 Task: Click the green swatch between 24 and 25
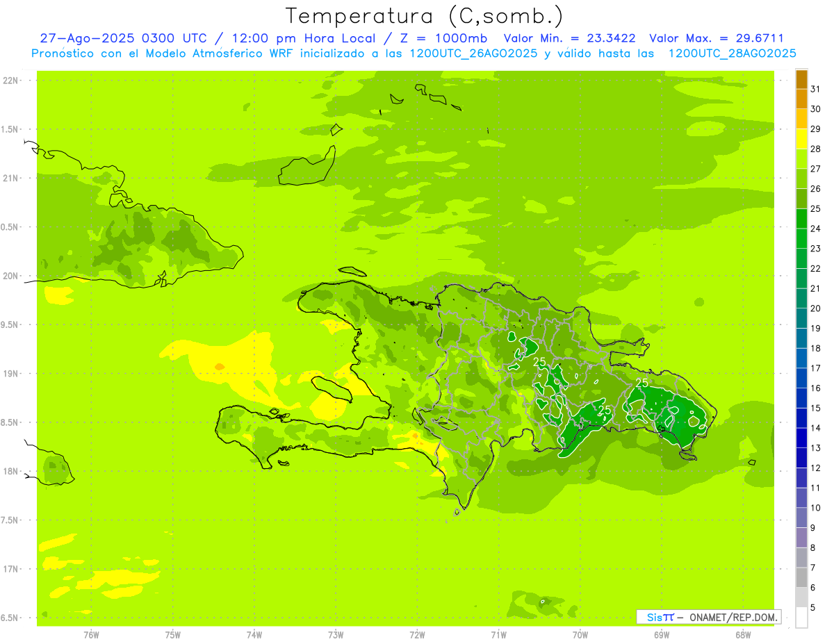[x=801, y=219]
